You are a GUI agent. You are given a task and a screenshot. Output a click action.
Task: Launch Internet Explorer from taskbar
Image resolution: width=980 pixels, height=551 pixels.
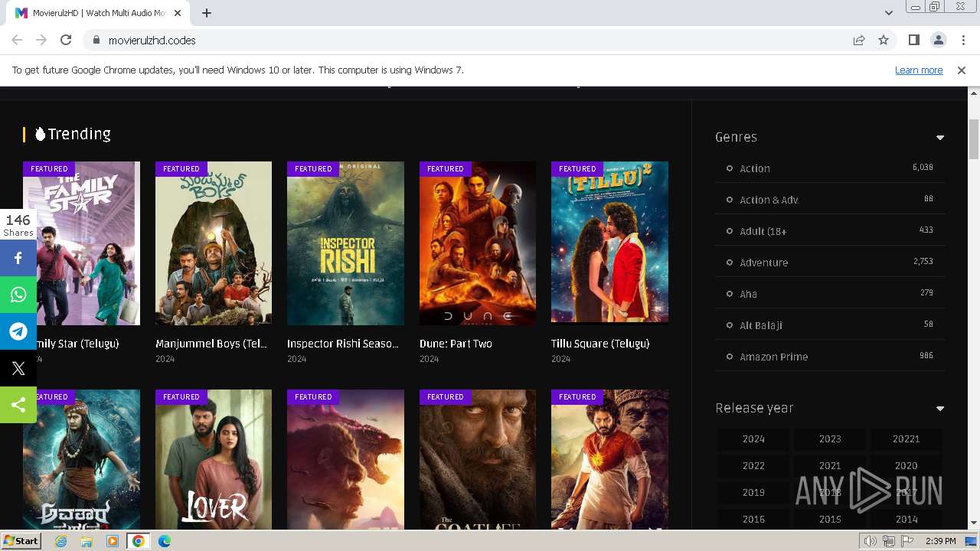[x=61, y=541]
